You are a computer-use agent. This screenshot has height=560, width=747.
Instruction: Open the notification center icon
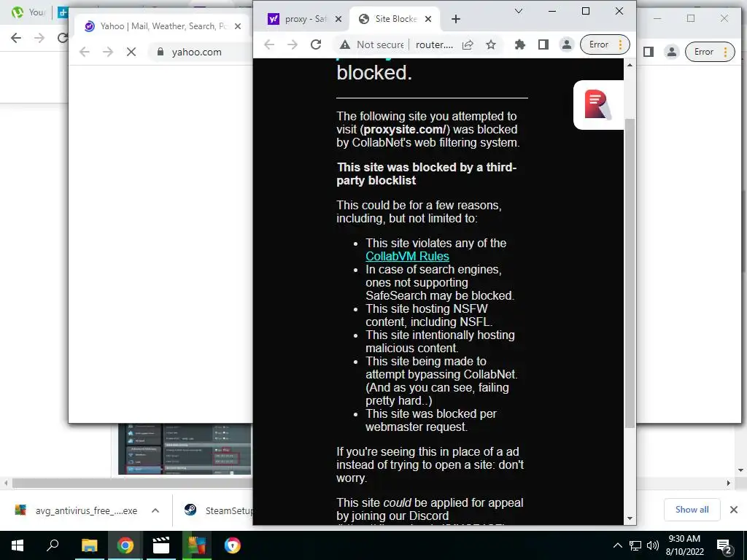tap(724, 545)
